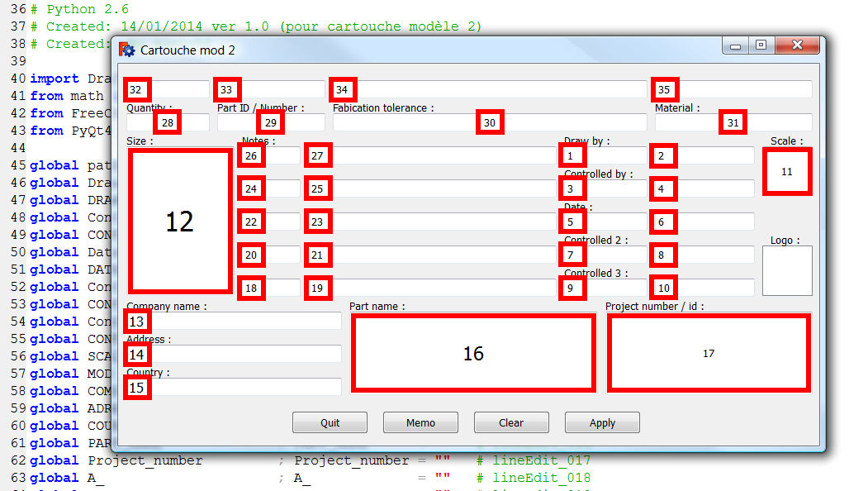Click the FreeCAD icon in title bar
The height and width of the screenshot is (491, 868).
coord(126,50)
